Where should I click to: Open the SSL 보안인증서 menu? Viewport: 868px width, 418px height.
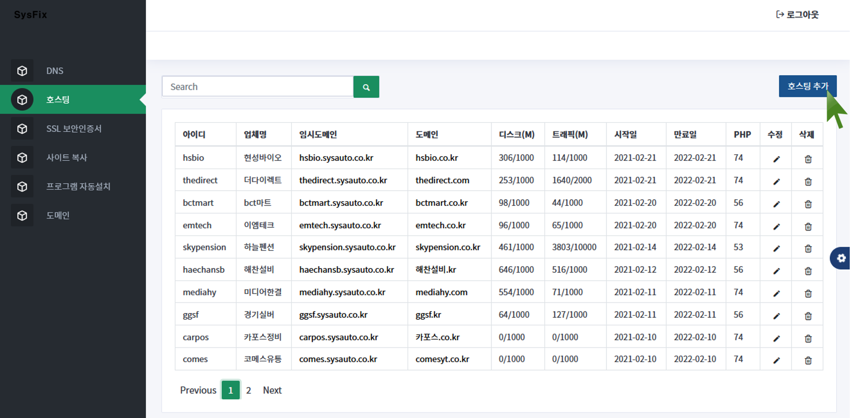[x=74, y=128]
